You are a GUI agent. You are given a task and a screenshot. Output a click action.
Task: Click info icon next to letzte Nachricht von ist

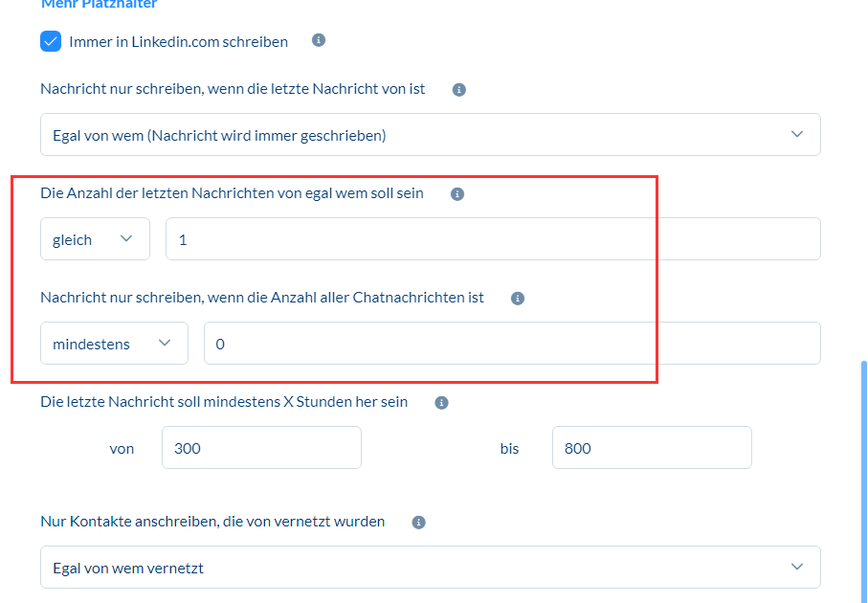point(458,89)
